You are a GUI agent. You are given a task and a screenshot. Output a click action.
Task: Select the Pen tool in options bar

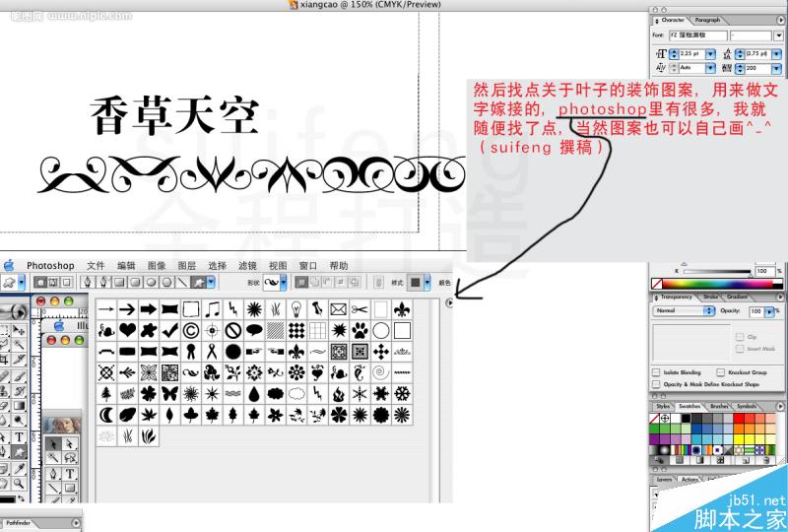tap(88, 282)
